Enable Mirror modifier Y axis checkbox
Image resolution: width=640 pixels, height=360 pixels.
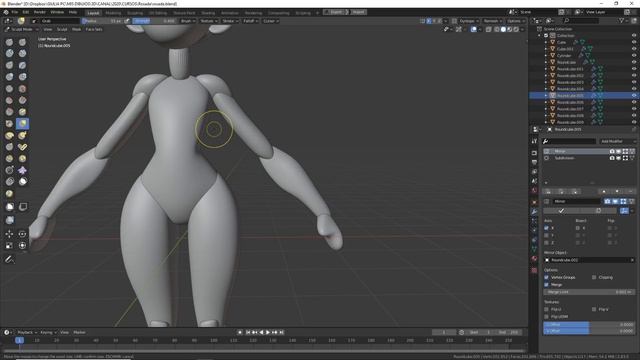pyautogui.click(x=547, y=236)
